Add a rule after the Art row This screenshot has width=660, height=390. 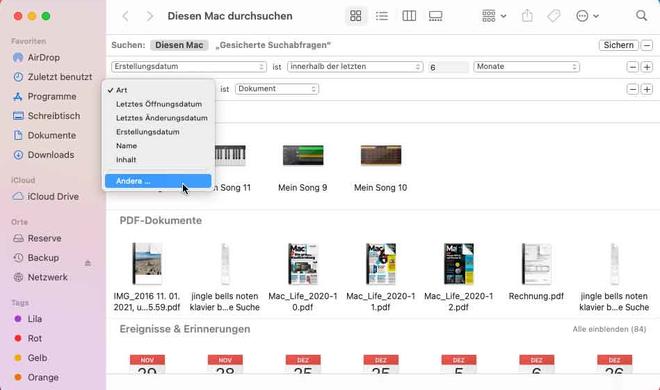pyautogui.click(x=647, y=89)
